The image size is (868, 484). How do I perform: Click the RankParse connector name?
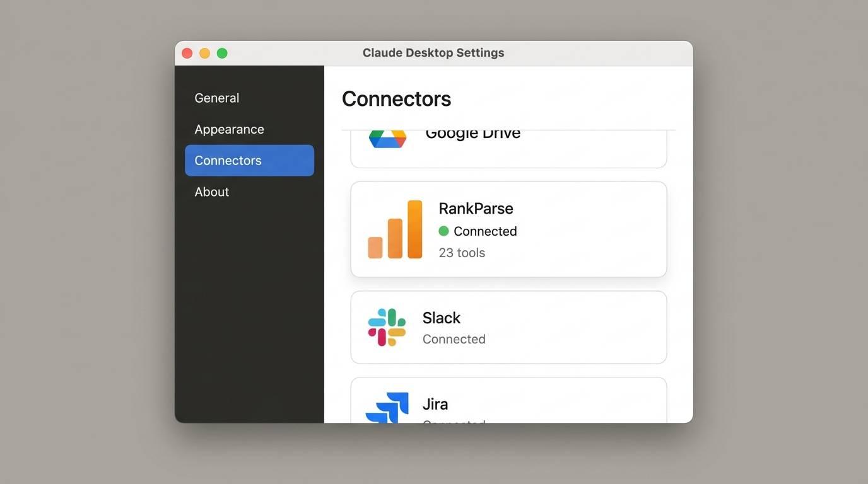[476, 209]
